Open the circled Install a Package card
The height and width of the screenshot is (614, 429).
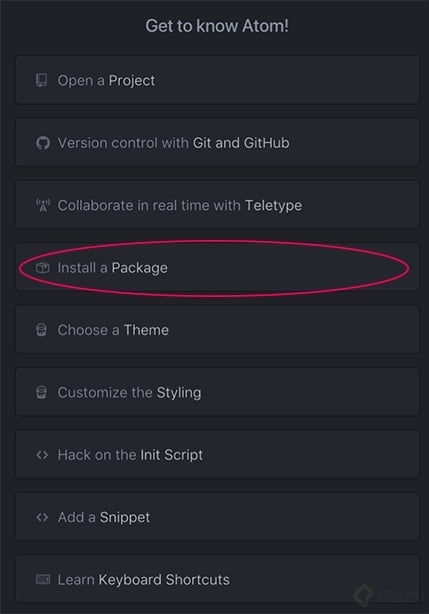tap(217, 267)
